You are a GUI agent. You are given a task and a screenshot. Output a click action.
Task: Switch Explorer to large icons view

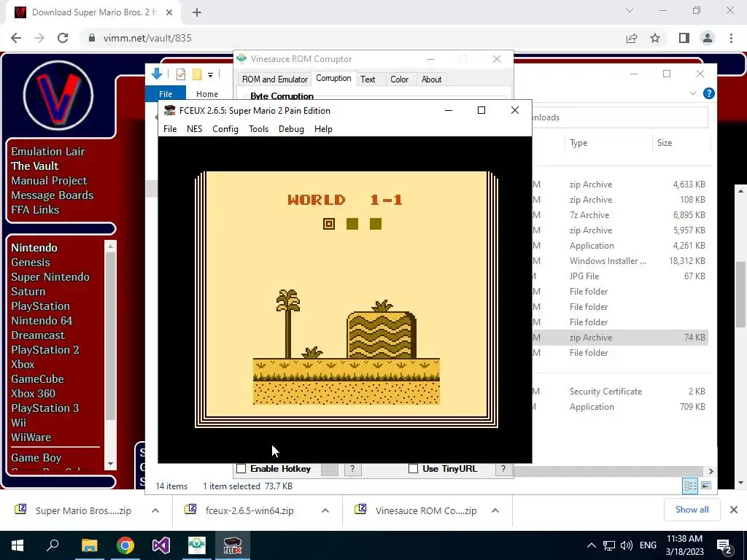[x=706, y=485]
